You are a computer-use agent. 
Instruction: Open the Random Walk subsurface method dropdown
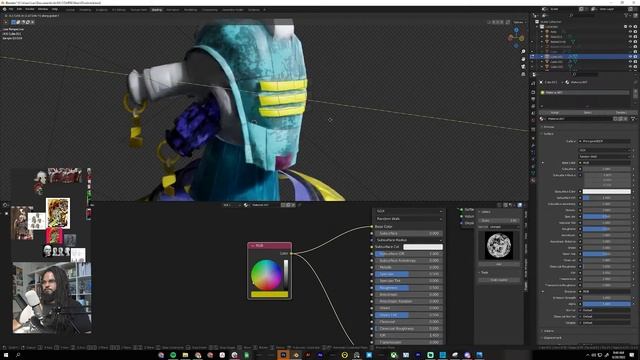point(409,219)
